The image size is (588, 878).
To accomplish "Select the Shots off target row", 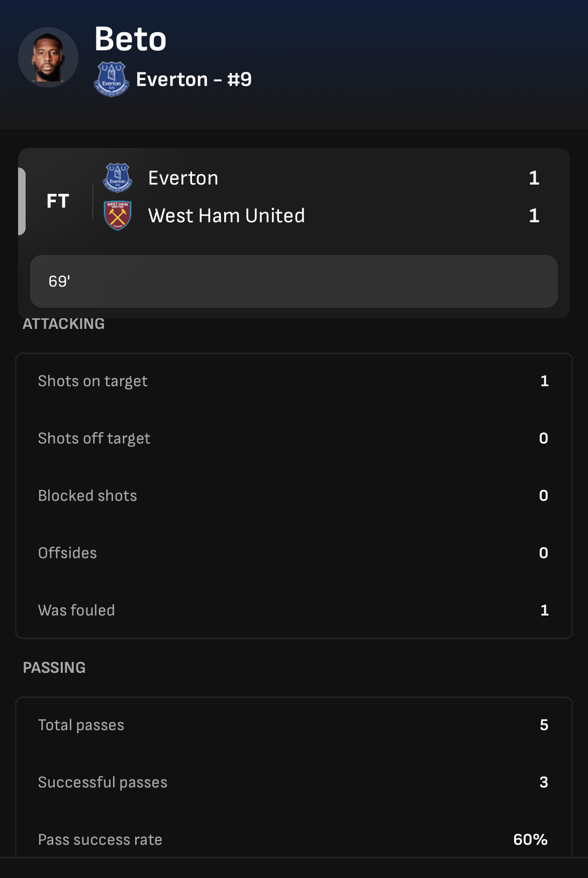I will pyautogui.click(x=293, y=438).
